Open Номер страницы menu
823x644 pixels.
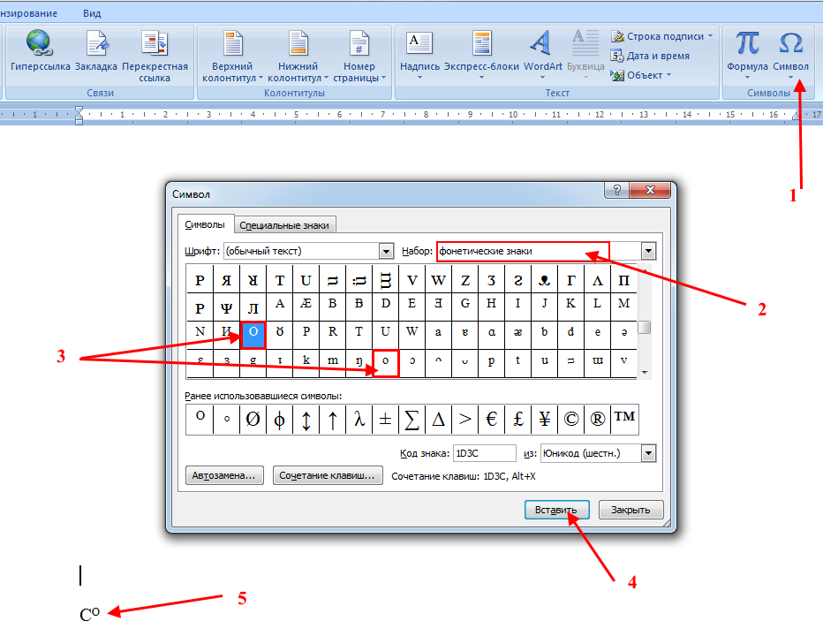click(359, 57)
